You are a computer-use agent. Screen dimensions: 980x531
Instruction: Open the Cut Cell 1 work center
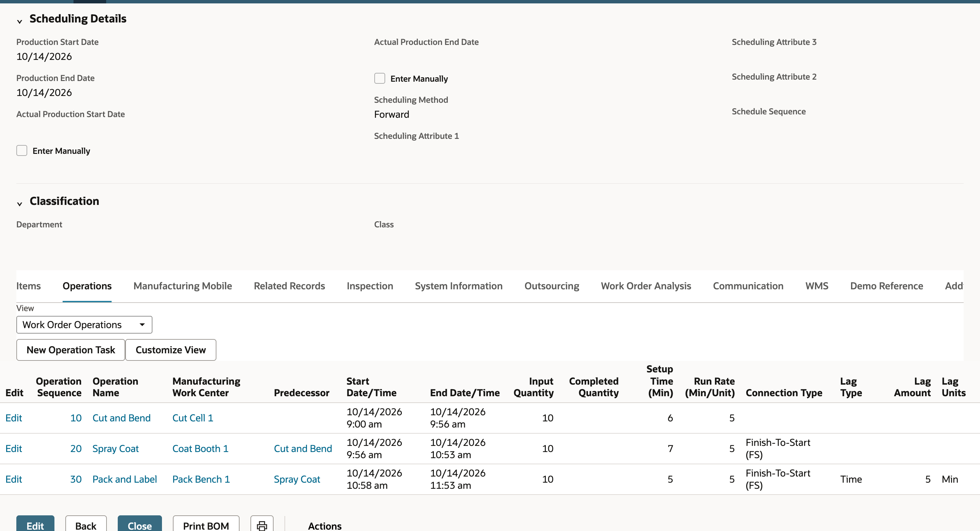tap(193, 418)
